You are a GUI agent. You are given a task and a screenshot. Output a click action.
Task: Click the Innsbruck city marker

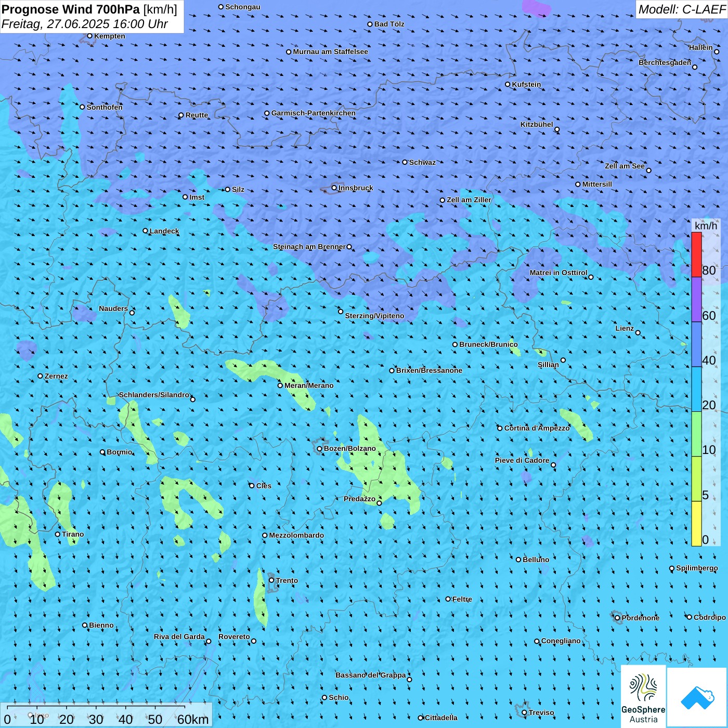pyautogui.click(x=334, y=188)
